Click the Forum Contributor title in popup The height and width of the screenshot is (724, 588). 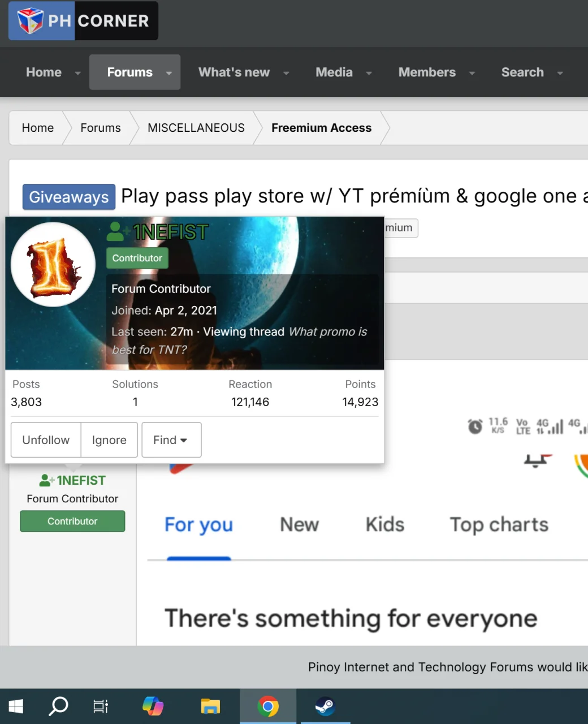[x=161, y=289]
